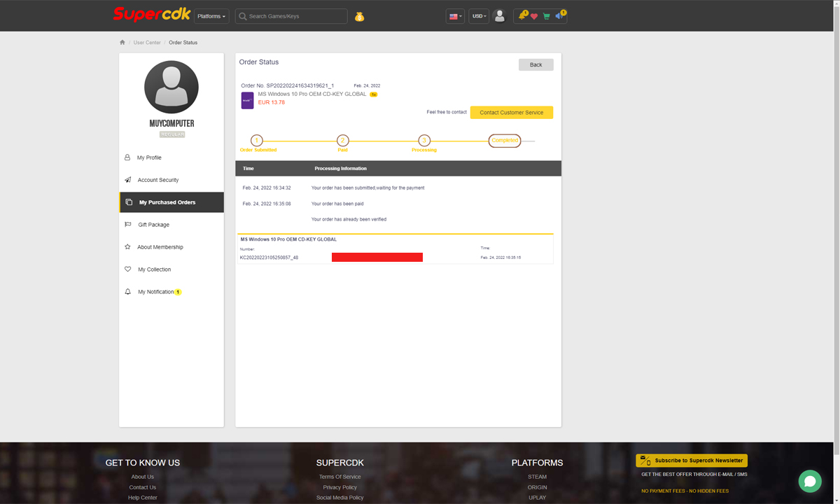This screenshot has width=840, height=504.
Task: Go to home via breadcrumb house icon
Action: 122,43
